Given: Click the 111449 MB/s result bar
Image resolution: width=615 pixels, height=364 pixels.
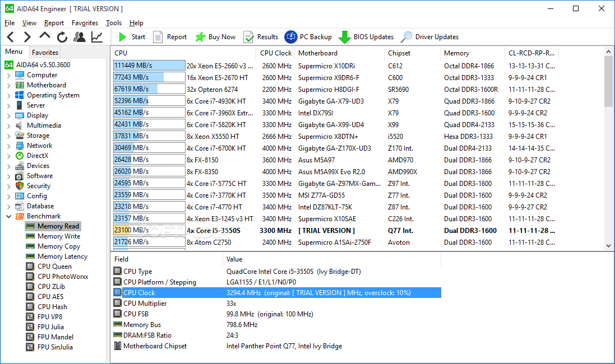Looking at the screenshot, I should click(149, 66).
